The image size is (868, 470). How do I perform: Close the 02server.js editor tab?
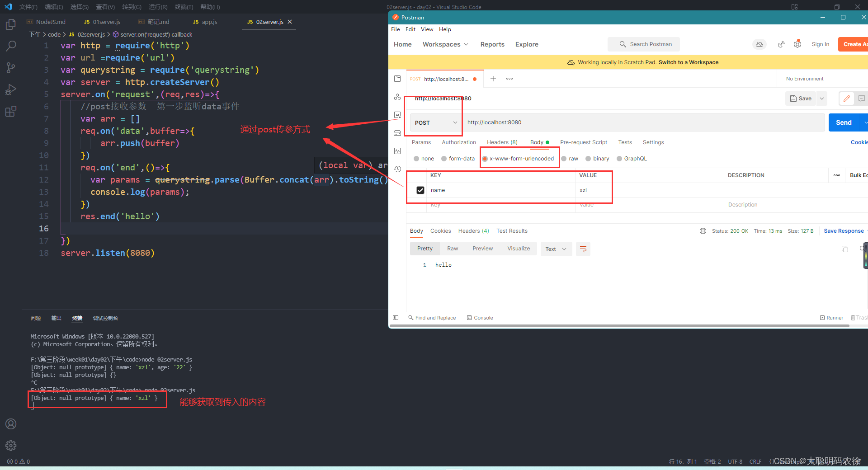coord(290,22)
